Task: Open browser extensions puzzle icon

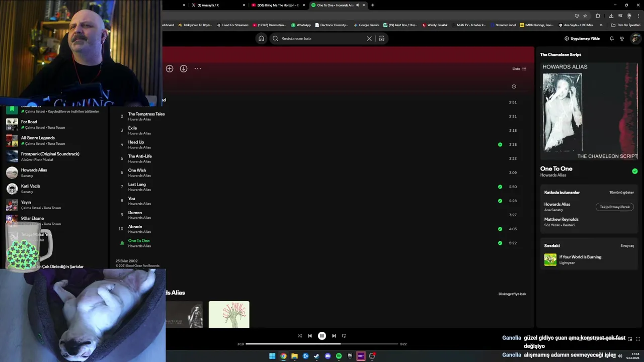Action: pos(598,16)
